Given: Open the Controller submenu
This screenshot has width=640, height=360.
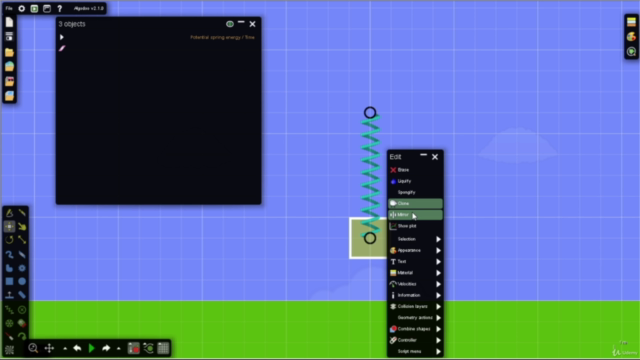Looking at the screenshot, I should pos(415,340).
